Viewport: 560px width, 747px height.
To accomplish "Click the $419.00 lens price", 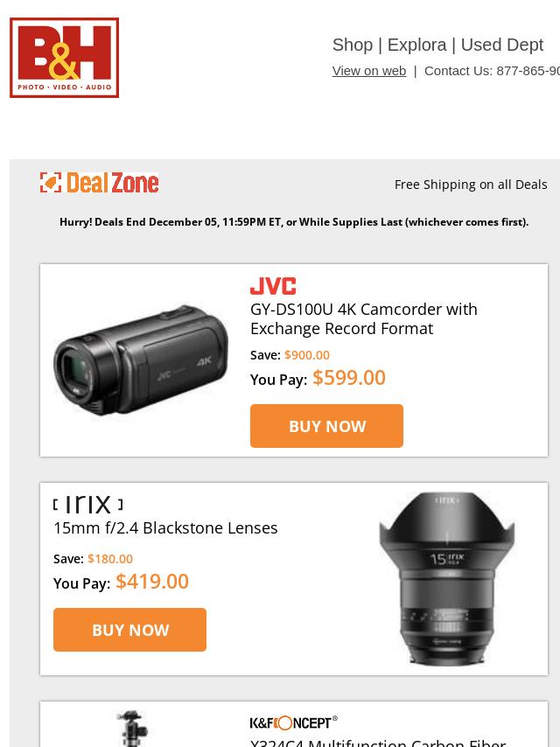I will [152, 581].
